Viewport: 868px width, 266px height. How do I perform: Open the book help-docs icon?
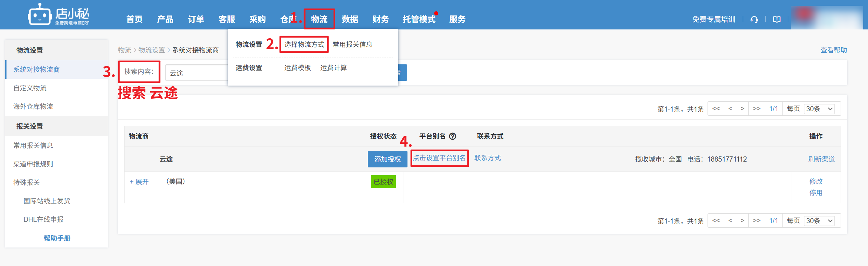(777, 20)
